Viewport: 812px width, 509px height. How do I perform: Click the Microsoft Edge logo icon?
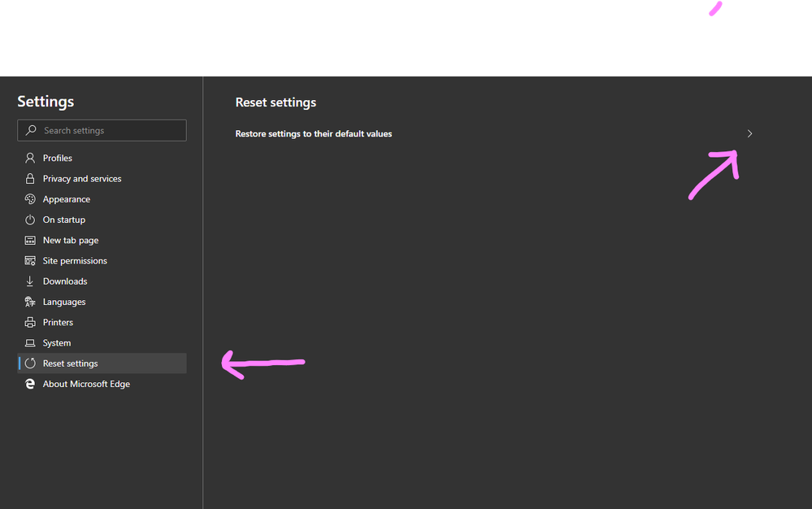tap(30, 384)
